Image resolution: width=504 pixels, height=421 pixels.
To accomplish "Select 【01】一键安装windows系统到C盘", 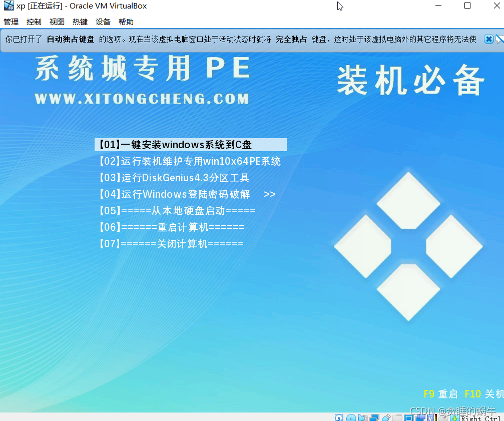I will tap(191, 145).
